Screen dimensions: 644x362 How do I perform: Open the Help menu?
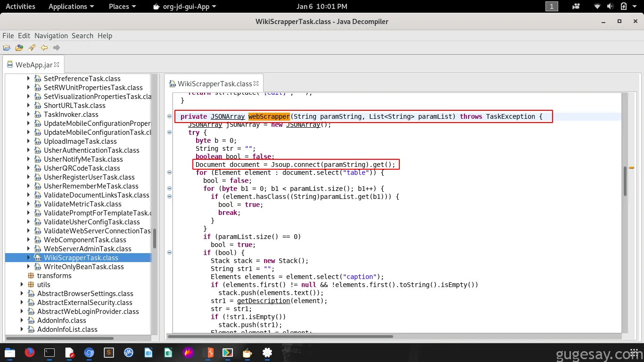tap(105, 36)
